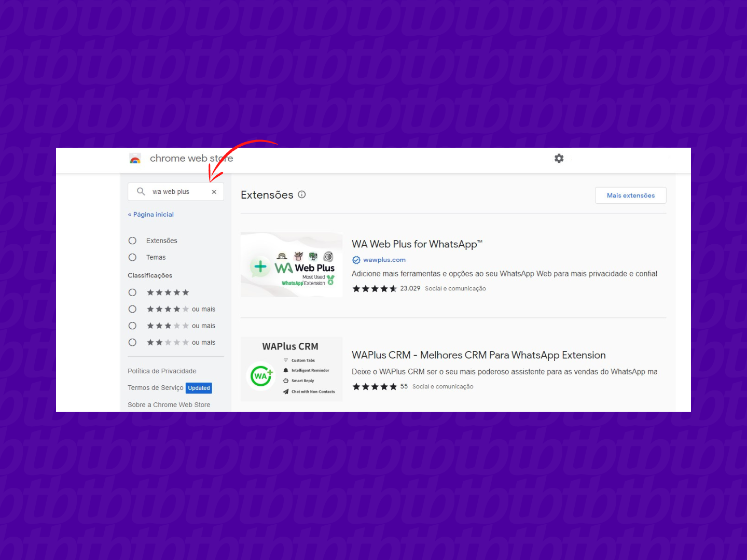747x560 pixels.
Task: Select two stars ou mais filter
Action: pyautogui.click(x=132, y=342)
